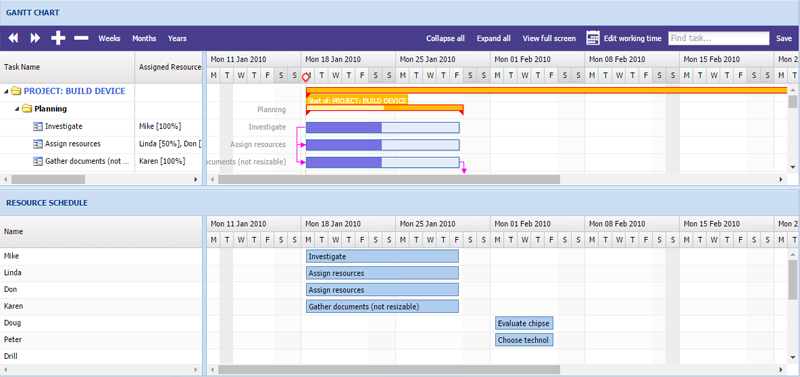Viewport: 800px width, 377px height.
Task: Switch timeline view to Years
Action: 177,38
